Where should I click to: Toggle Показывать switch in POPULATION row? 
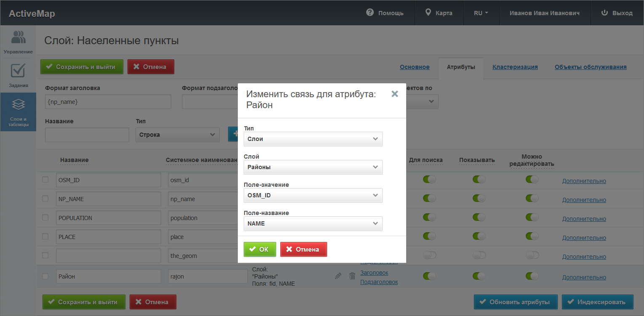(479, 217)
